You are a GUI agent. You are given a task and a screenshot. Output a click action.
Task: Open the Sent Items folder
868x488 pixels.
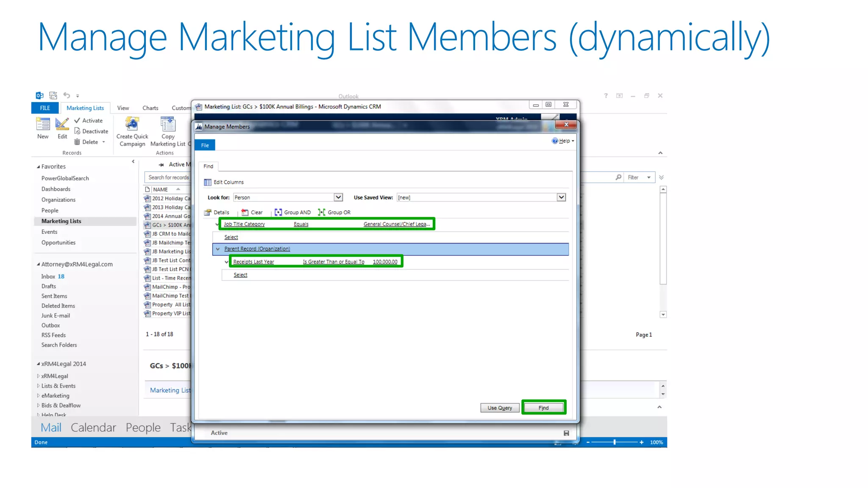(54, 296)
